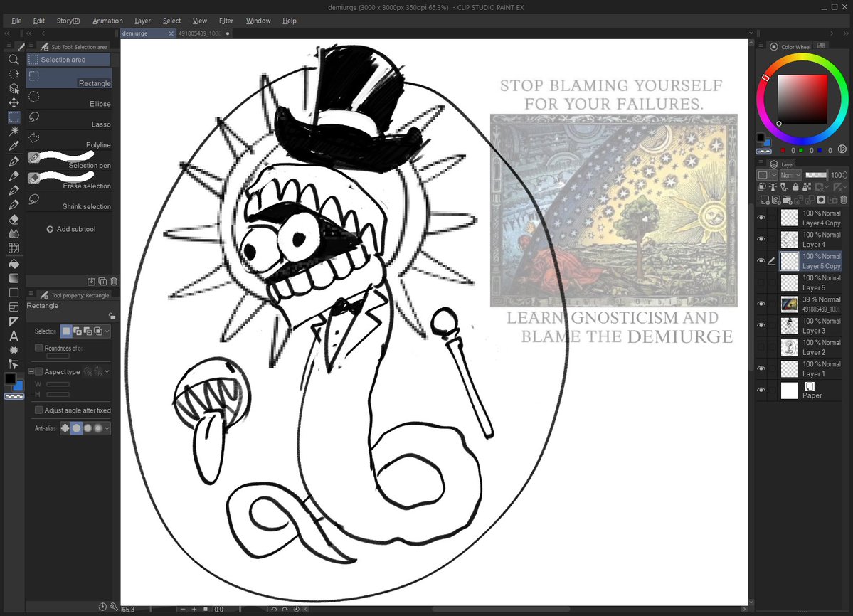Click the Create layer mask icon

tap(821, 200)
